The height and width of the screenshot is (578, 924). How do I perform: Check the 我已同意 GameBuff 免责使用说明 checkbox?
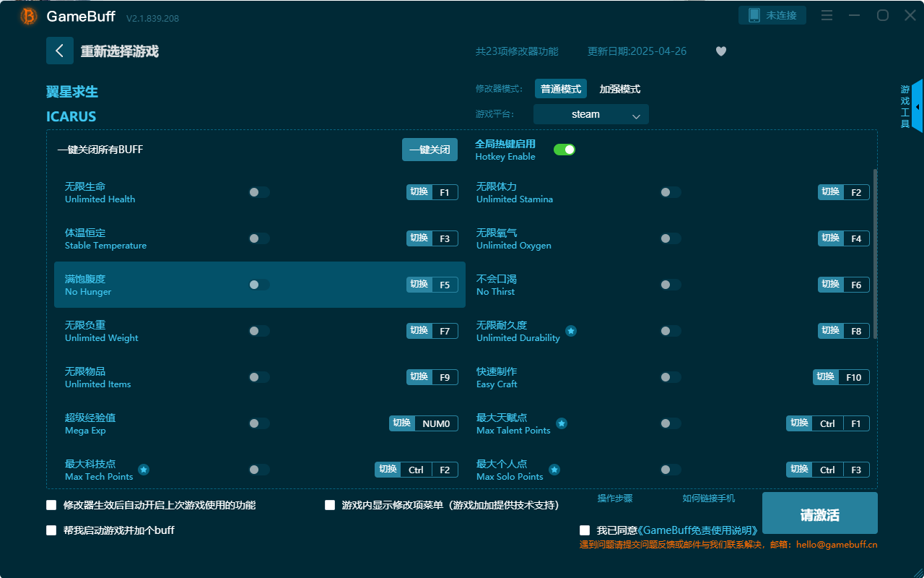click(584, 530)
